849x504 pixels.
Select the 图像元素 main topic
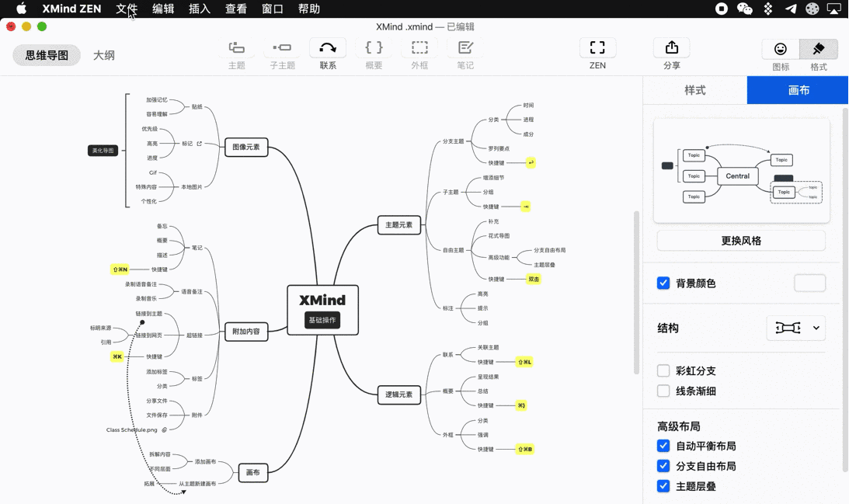click(246, 148)
